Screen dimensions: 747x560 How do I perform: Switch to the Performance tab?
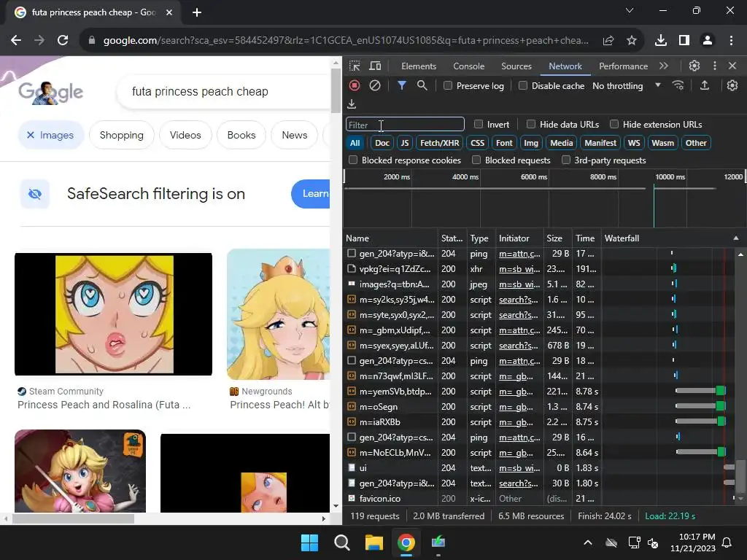623,66
